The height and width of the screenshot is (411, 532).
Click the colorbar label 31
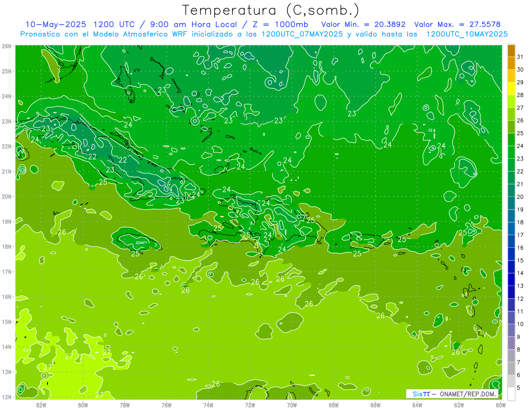(x=520, y=57)
